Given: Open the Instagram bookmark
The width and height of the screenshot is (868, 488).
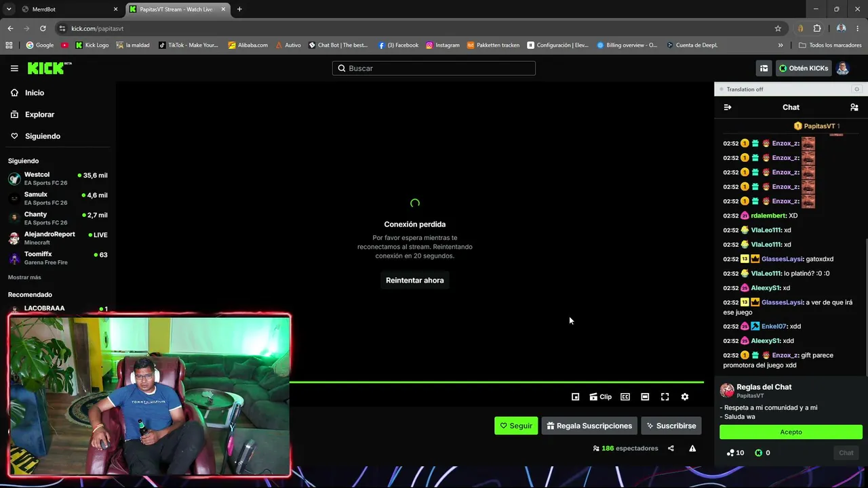Looking at the screenshot, I should (x=442, y=45).
